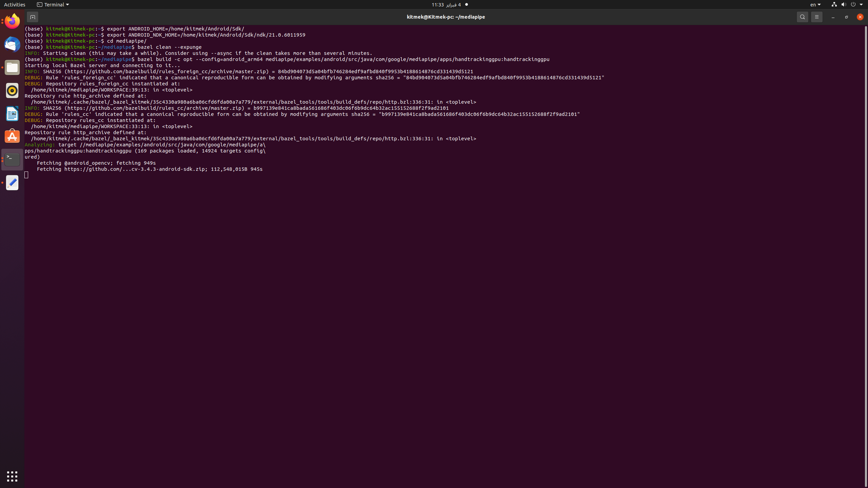
Task: Restore down the terminal window
Action: point(846,17)
